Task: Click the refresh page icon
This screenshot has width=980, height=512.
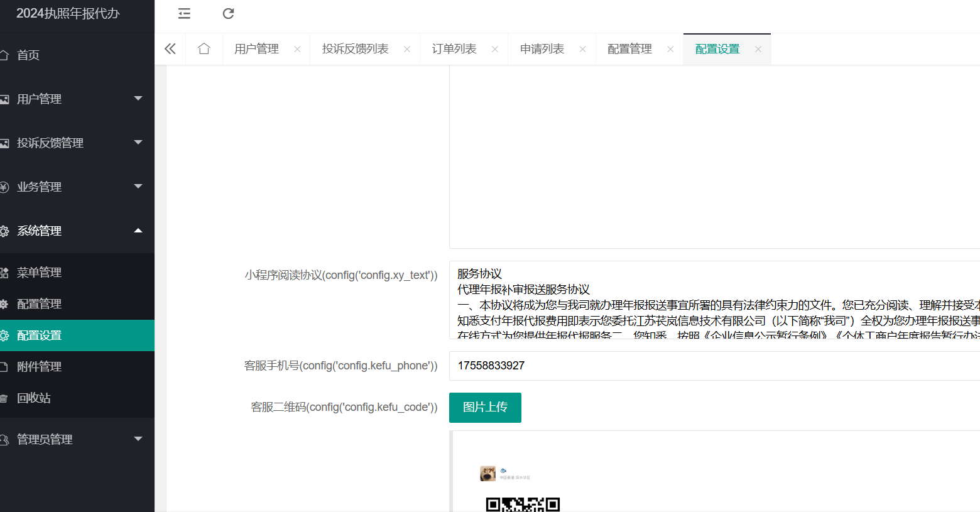Action: (x=228, y=14)
